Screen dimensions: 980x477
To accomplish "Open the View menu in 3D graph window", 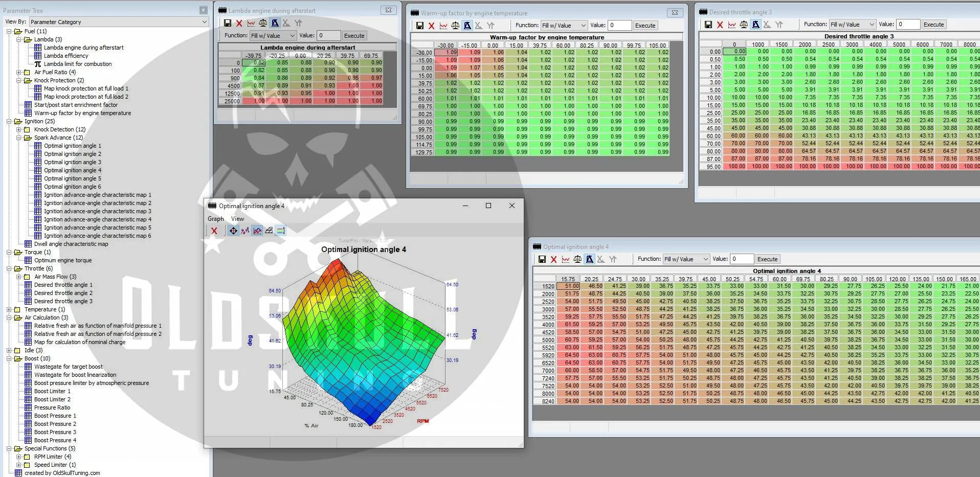I will (x=237, y=218).
